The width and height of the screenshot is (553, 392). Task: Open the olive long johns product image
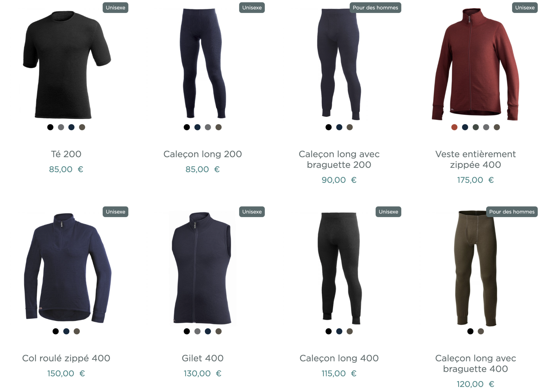pos(476,268)
